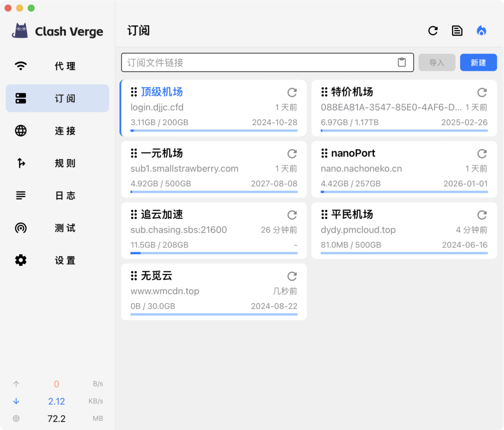The height and width of the screenshot is (430, 504).
Task: Refresh the 特价机场 subscription
Action: click(x=482, y=92)
